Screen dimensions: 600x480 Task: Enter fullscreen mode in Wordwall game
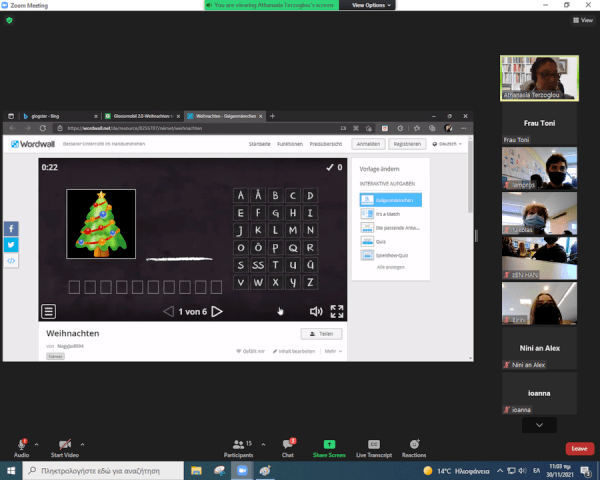(x=337, y=311)
